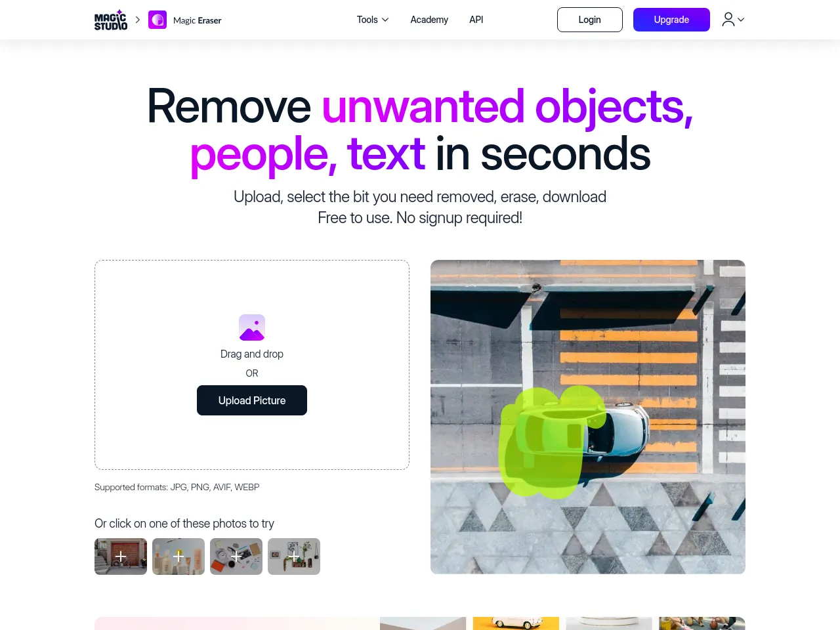Click the purple Magic Eraser icon
The image size is (840, 630).
click(157, 20)
